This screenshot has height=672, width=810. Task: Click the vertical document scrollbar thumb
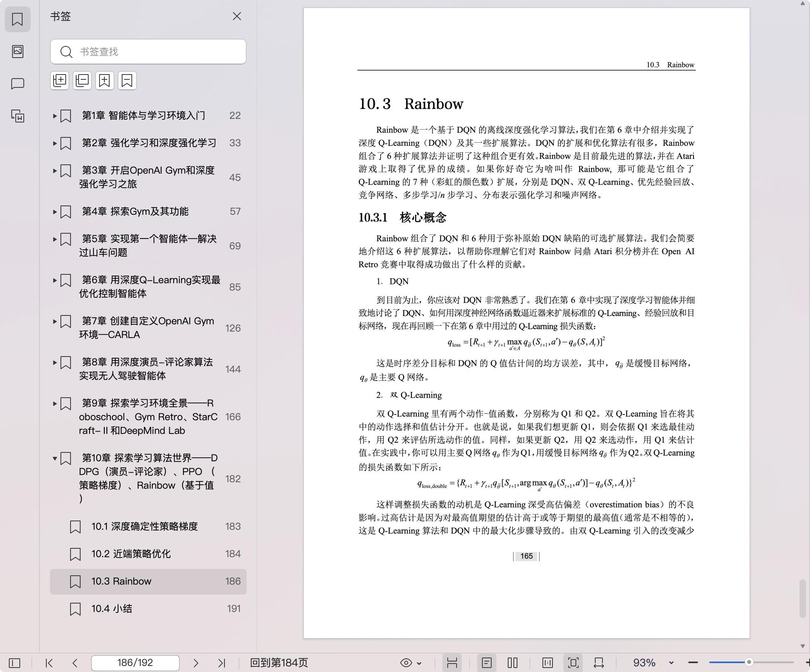803,598
